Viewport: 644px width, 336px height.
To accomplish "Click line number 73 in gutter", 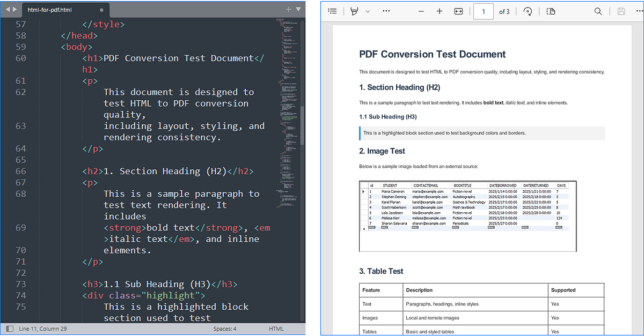I will tap(20, 284).
